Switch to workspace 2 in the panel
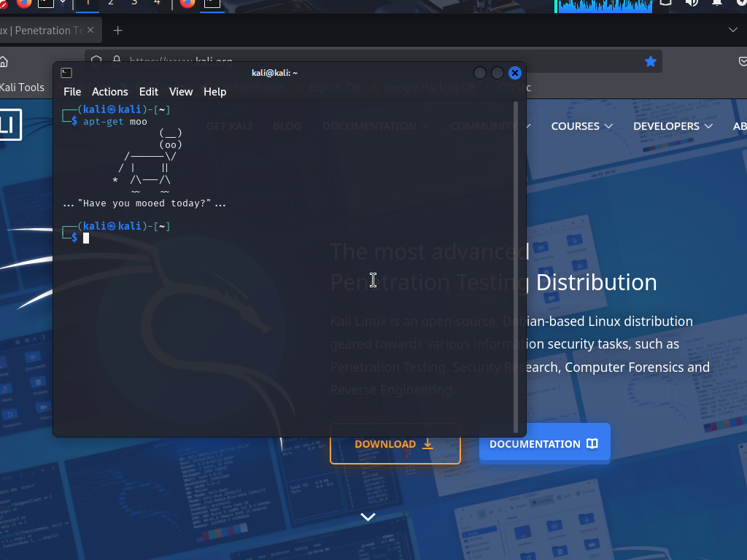This screenshot has width=747, height=560. tap(111, 3)
